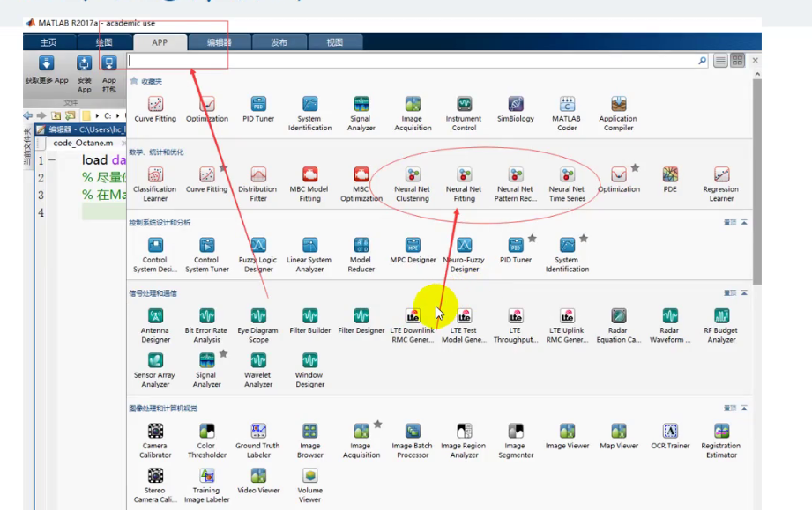
Task: Launch the PDE app
Action: [670, 180]
